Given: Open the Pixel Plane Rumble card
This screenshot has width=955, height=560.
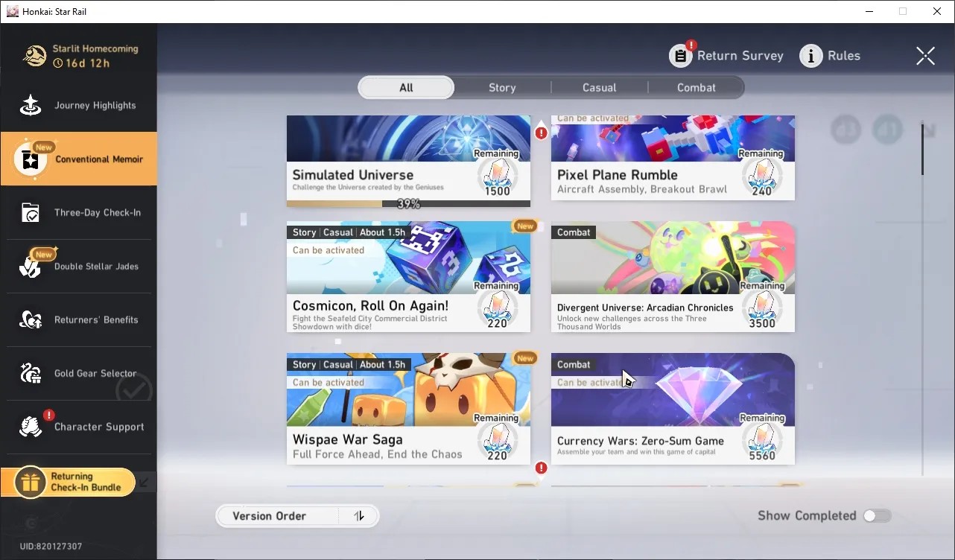Looking at the screenshot, I should pos(673,158).
